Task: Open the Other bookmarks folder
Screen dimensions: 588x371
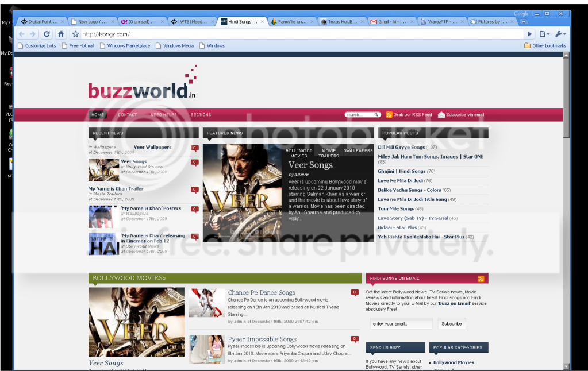Action: point(545,46)
